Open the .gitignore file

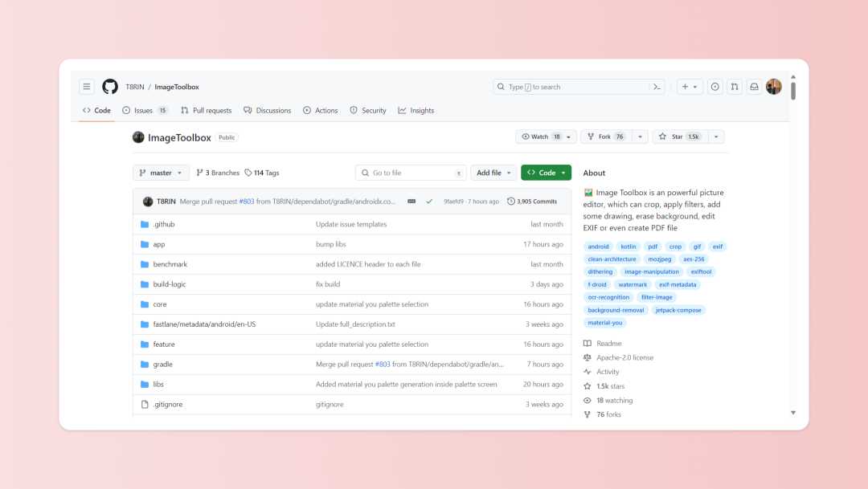168,405
